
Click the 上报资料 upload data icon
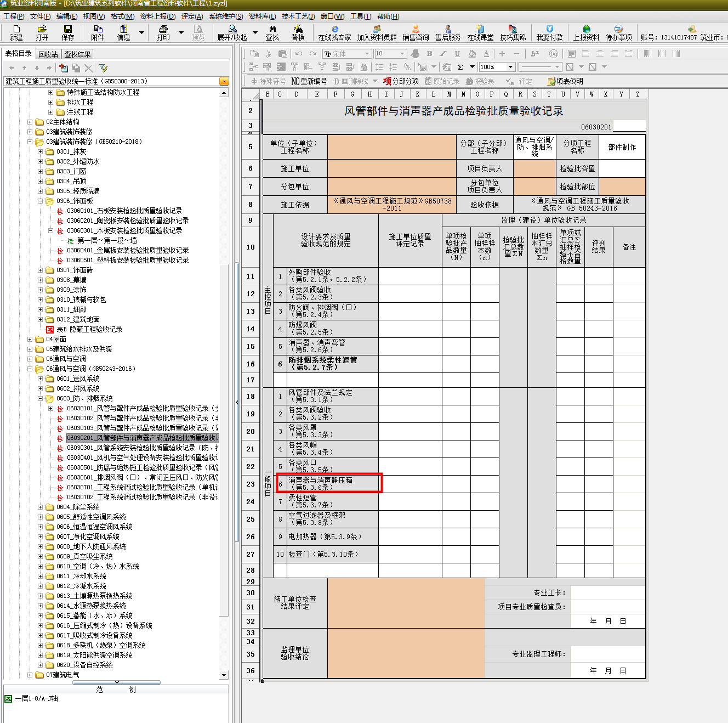coord(586,32)
